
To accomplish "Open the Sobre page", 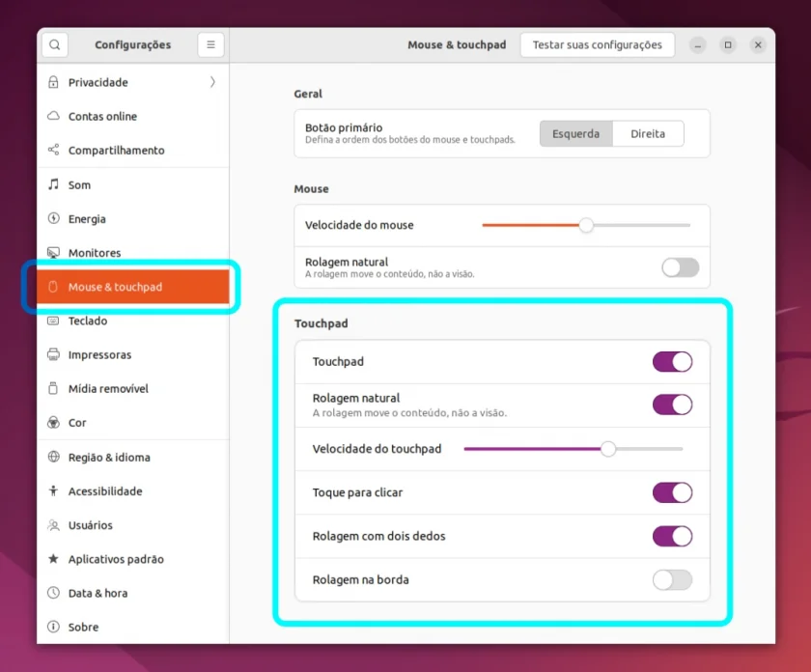I will pyautogui.click(x=133, y=627).
